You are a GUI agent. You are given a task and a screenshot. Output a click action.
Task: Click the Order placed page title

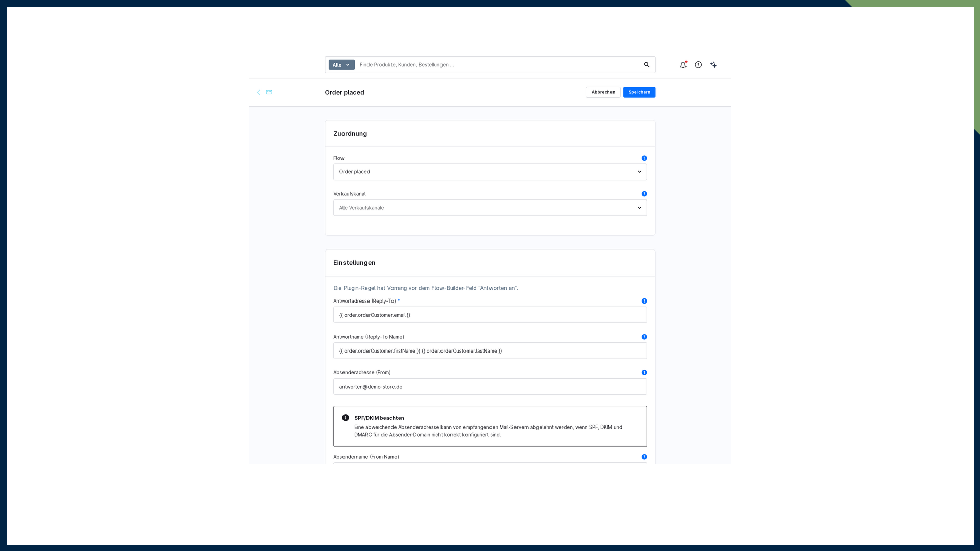345,92
